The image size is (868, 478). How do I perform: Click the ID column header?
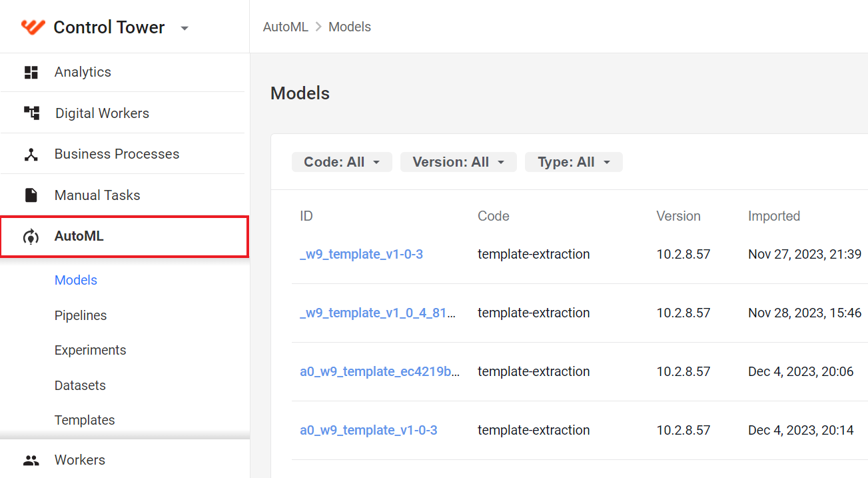coord(306,216)
